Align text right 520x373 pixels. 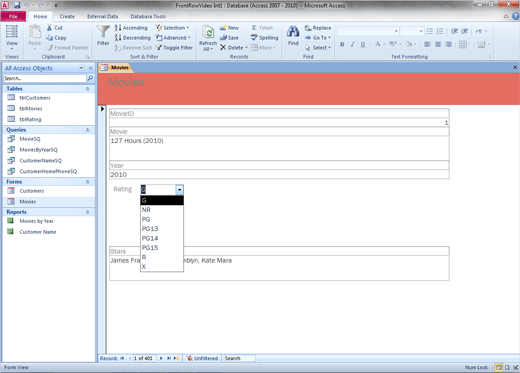(448, 44)
